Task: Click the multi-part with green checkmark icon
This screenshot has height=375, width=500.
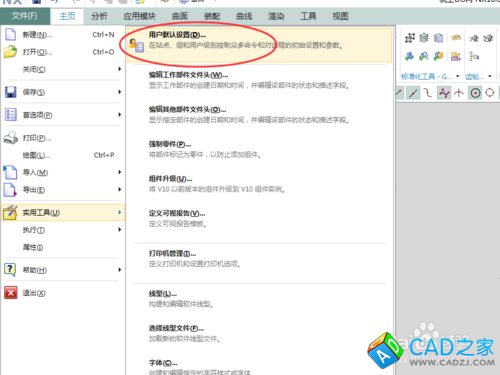Action: 424,56
